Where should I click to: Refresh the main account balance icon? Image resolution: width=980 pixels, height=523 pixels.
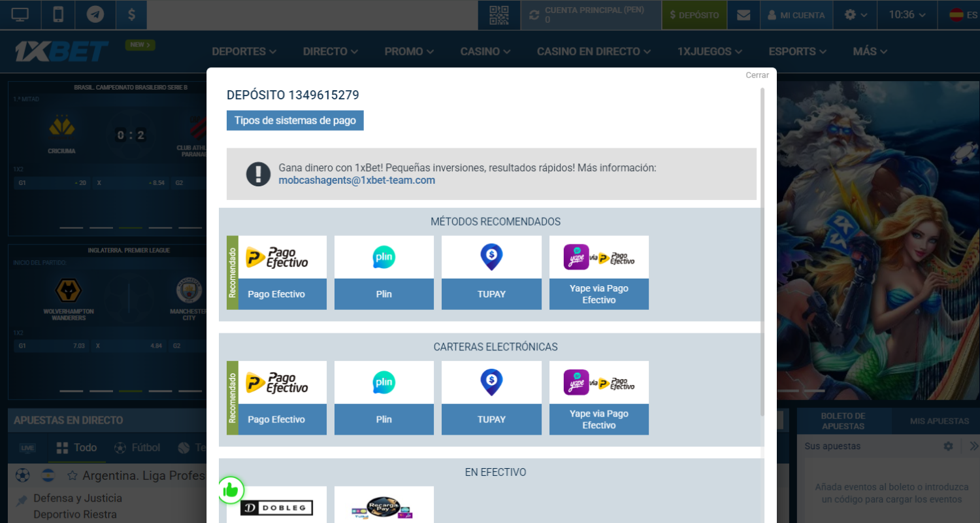click(534, 15)
